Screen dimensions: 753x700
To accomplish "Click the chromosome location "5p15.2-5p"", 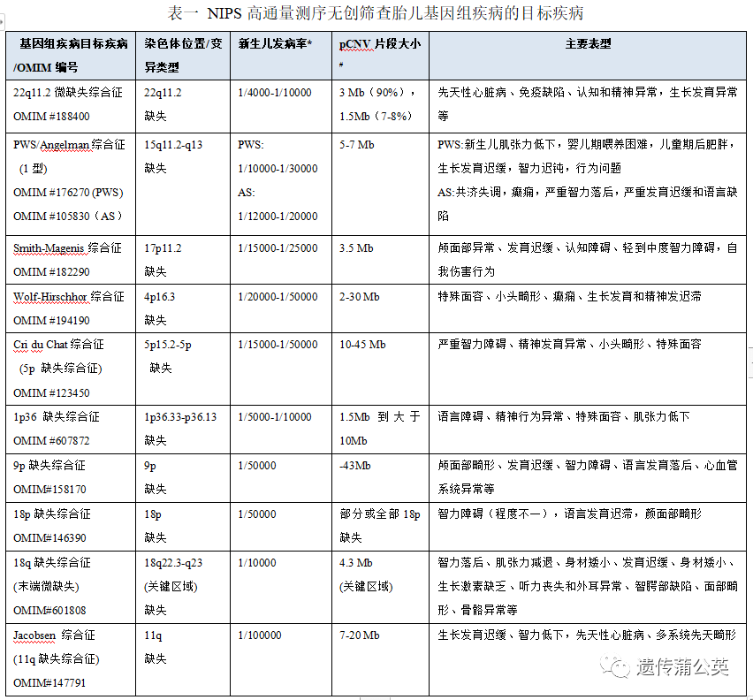I will click(x=168, y=345).
